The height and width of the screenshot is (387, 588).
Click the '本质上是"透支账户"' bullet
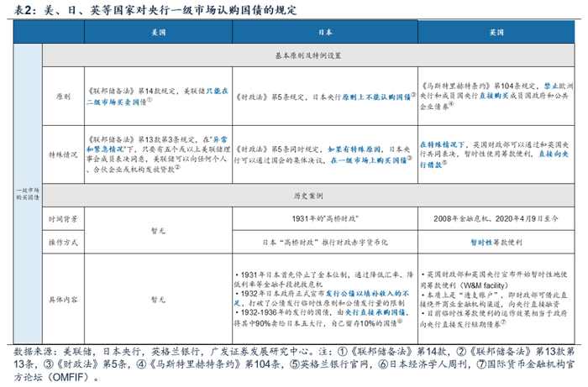coord(494,299)
